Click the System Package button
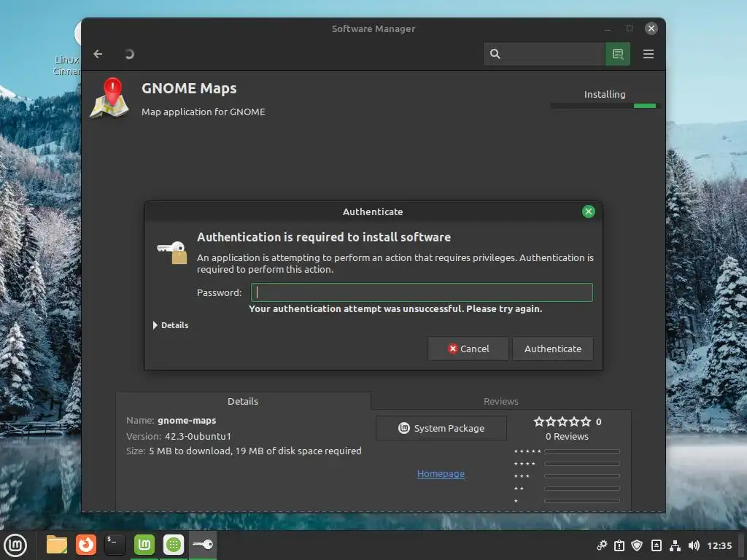 click(x=441, y=428)
